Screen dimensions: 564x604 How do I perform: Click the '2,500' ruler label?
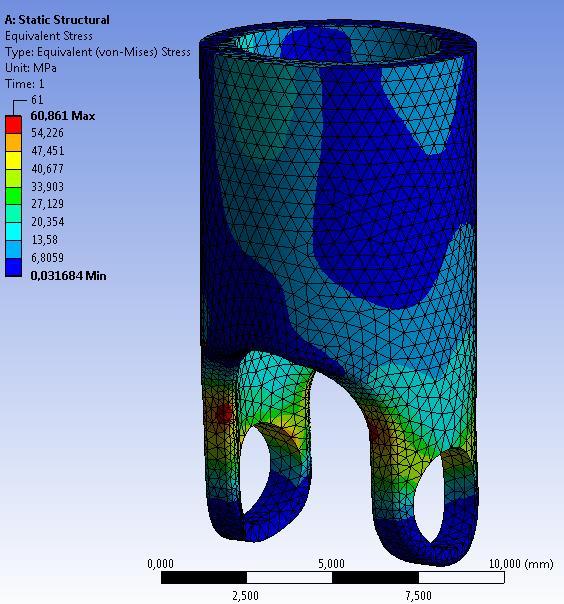[x=245, y=596]
